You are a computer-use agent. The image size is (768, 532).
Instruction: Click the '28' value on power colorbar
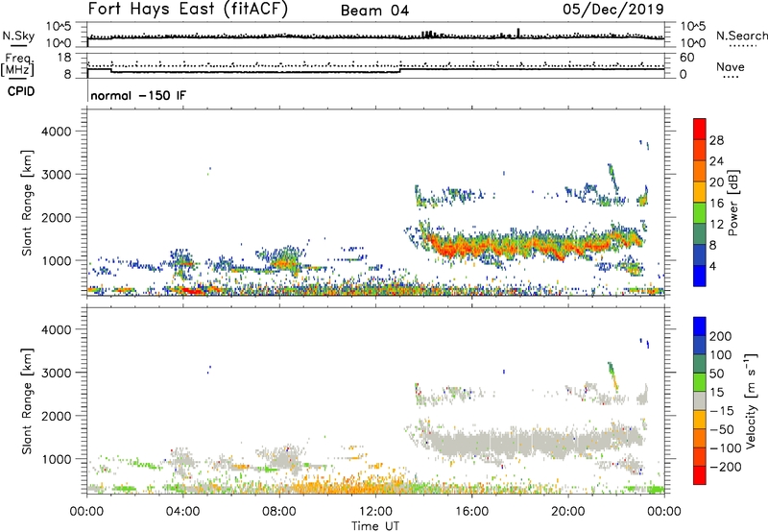click(716, 140)
